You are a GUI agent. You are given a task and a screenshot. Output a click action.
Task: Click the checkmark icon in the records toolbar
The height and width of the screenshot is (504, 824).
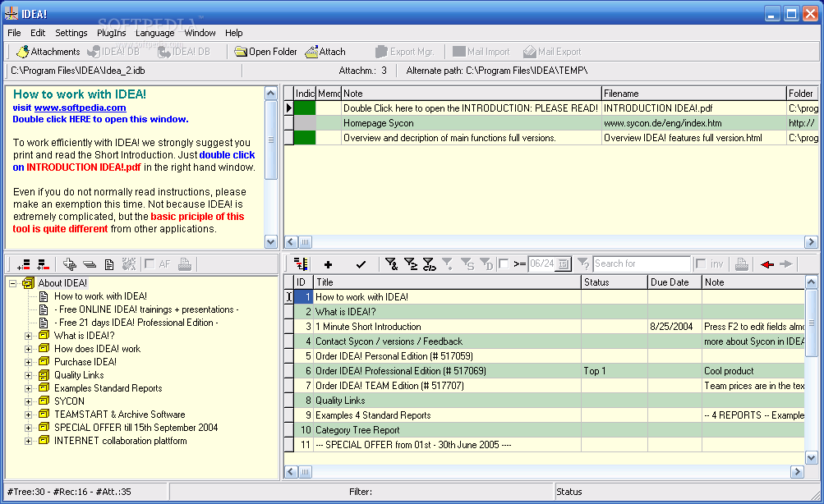(x=361, y=264)
